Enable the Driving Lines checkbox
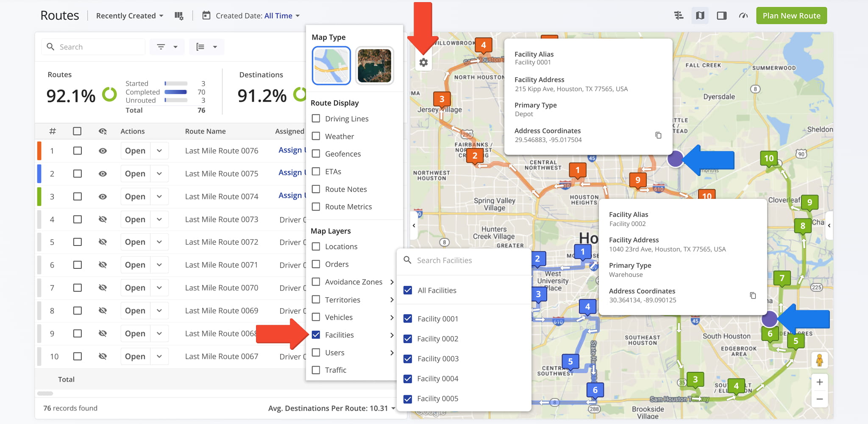 316,119
